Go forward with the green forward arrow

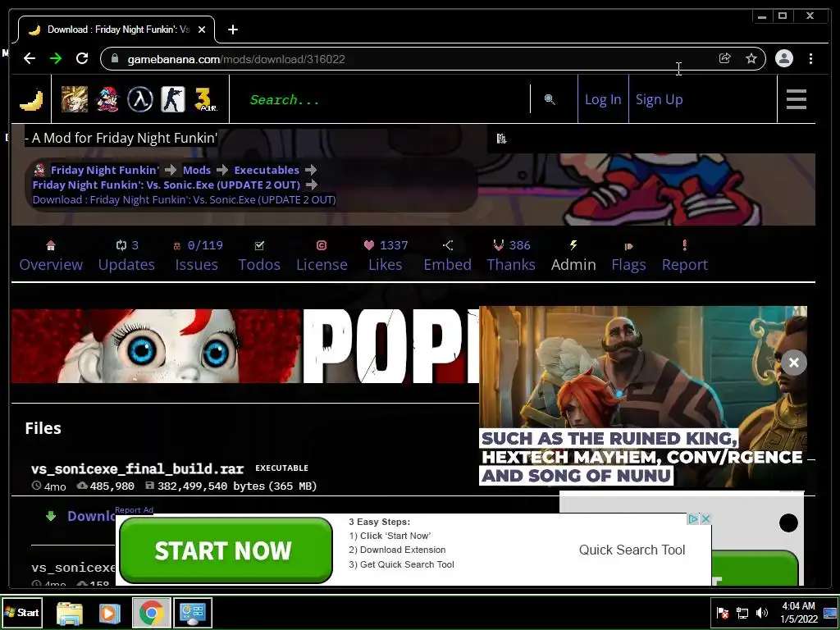click(x=56, y=58)
